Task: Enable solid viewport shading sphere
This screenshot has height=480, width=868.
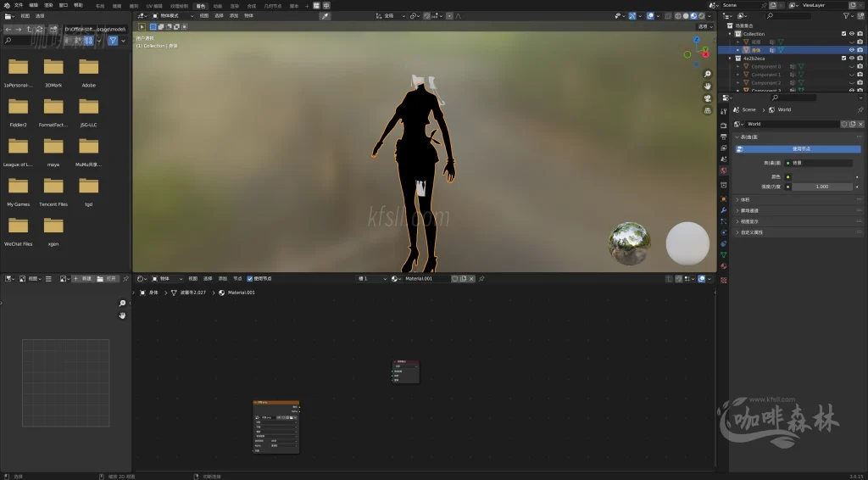Action: click(686, 16)
